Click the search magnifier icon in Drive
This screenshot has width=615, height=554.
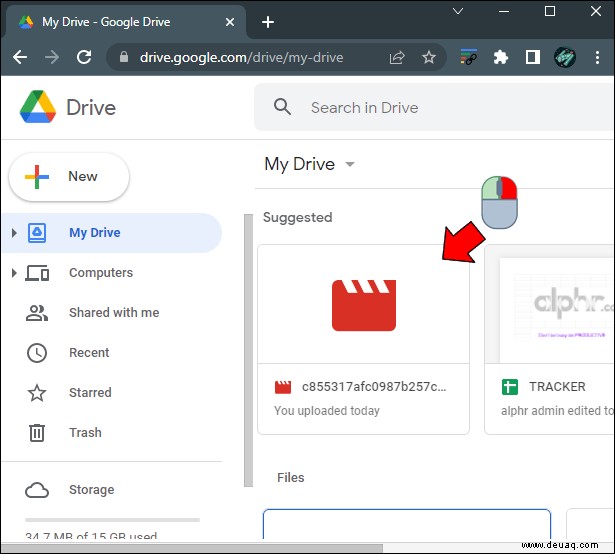(x=282, y=107)
